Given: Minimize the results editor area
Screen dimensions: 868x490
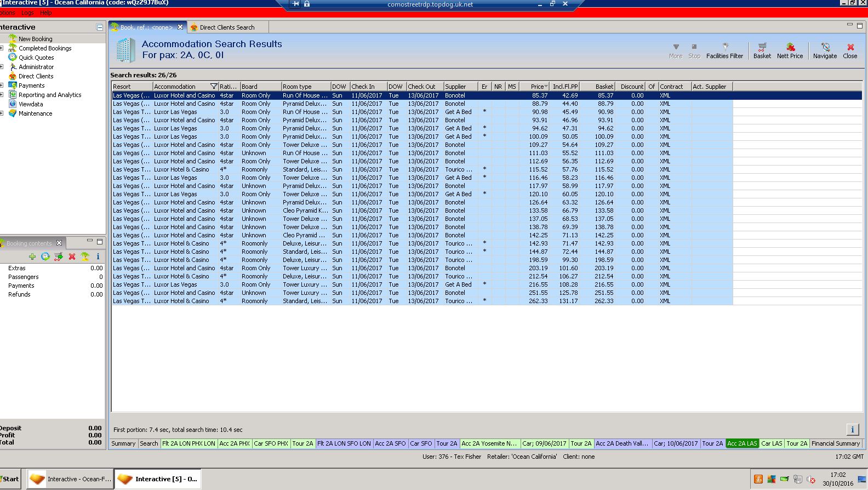Looking at the screenshot, I should coord(850,25).
